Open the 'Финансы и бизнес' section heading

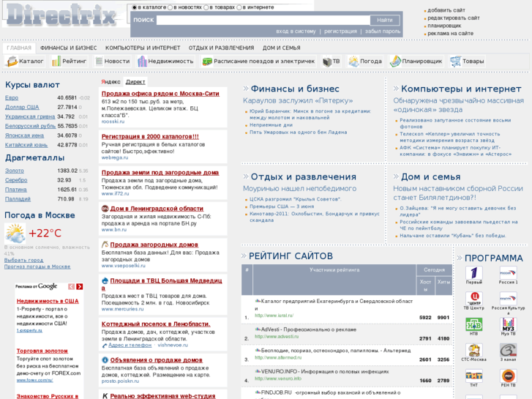[295, 89]
